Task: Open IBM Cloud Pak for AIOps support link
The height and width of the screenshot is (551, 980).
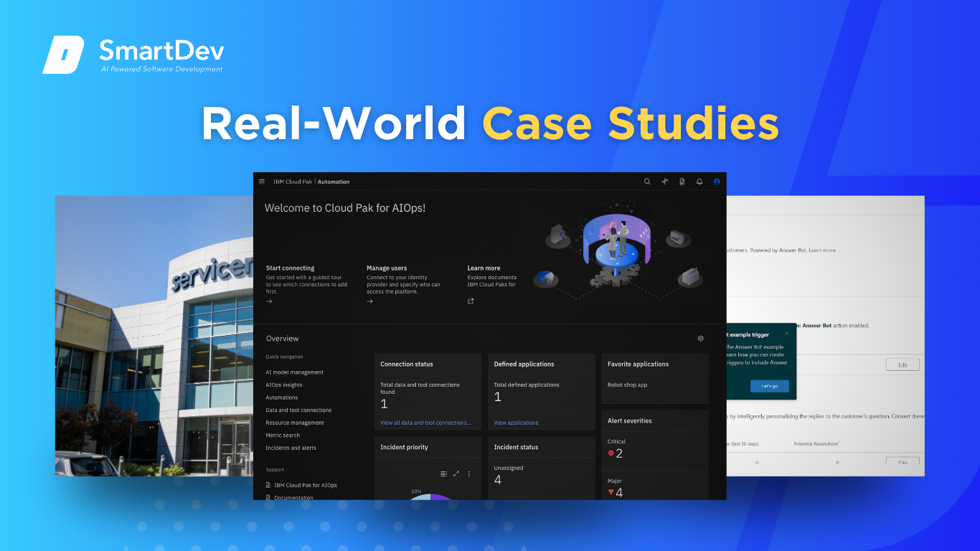Action: (306, 485)
